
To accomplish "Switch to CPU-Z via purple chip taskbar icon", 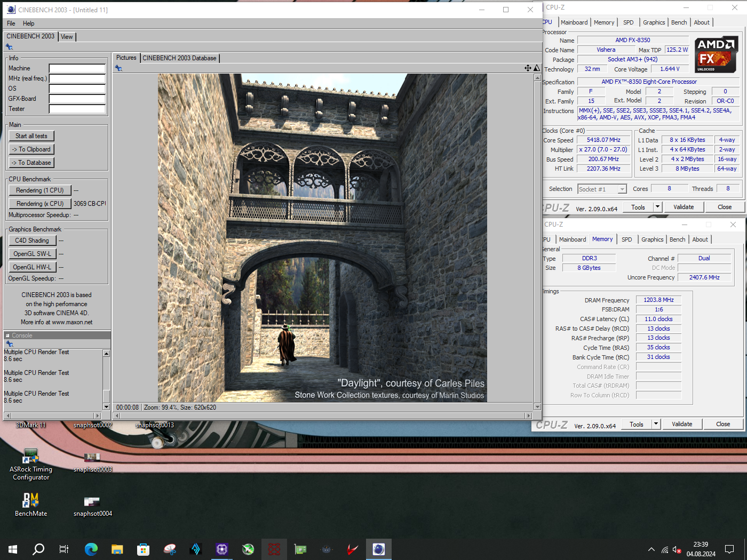I will click(x=222, y=549).
